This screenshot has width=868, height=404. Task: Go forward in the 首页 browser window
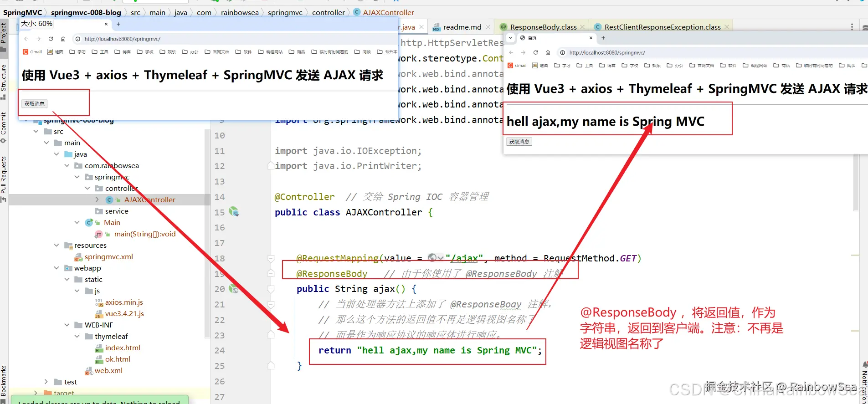(x=523, y=52)
